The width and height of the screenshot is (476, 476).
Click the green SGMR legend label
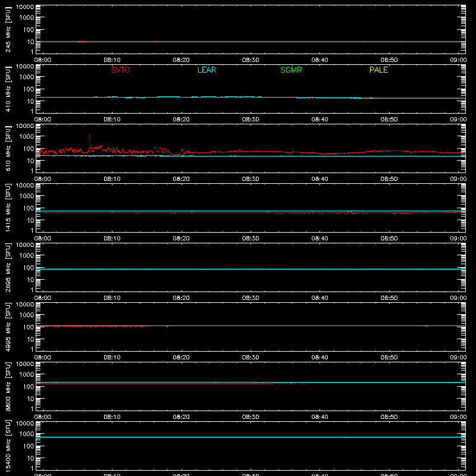click(291, 70)
